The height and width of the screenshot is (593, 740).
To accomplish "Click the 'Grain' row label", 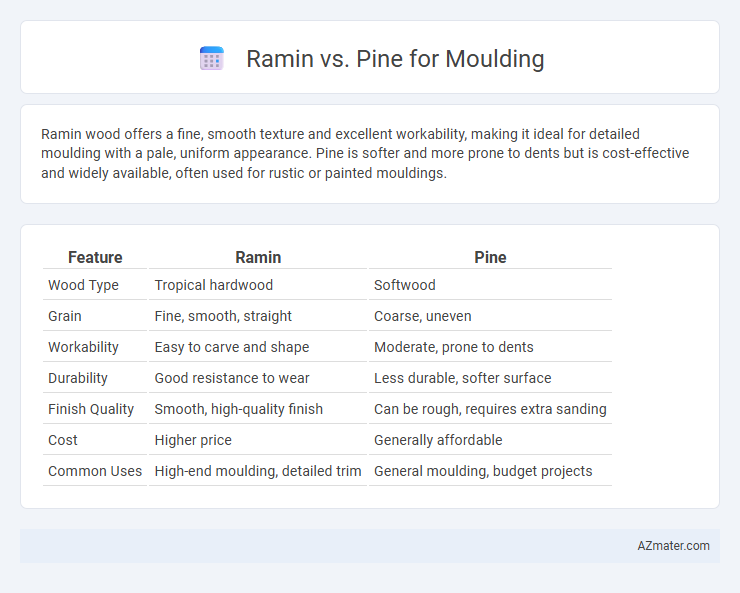I will (x=65, y=316).
